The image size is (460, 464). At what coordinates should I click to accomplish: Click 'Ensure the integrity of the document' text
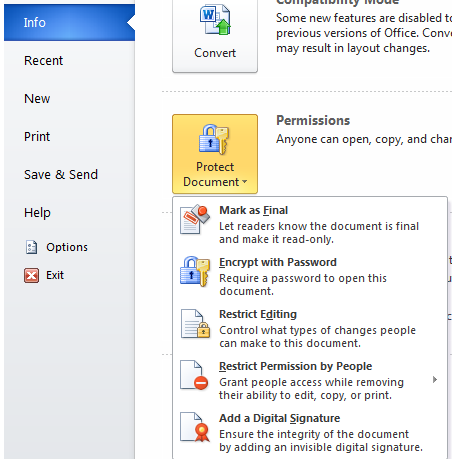pyautogui.click(x=314, y=434)
